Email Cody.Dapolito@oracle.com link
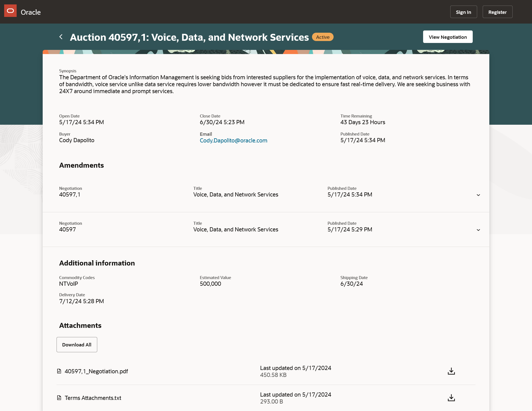Screen dimensions: 532x411 pyautogui.click(x=234, y=141)
